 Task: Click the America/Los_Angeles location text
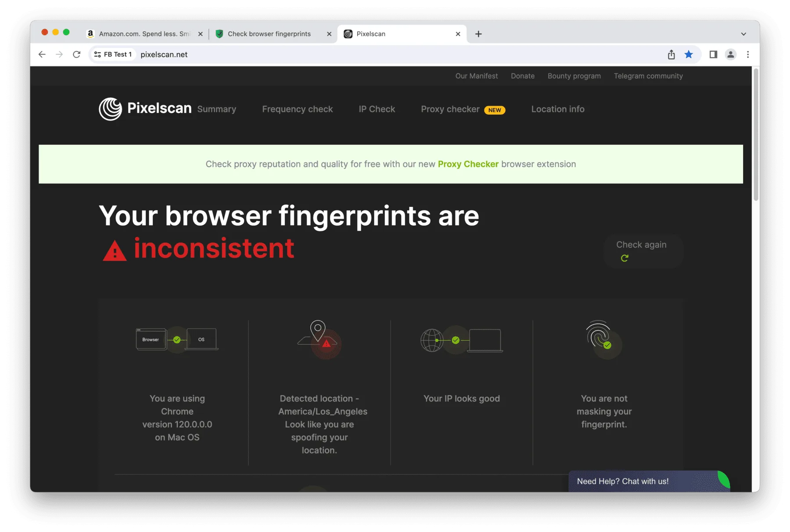[323, 411]
